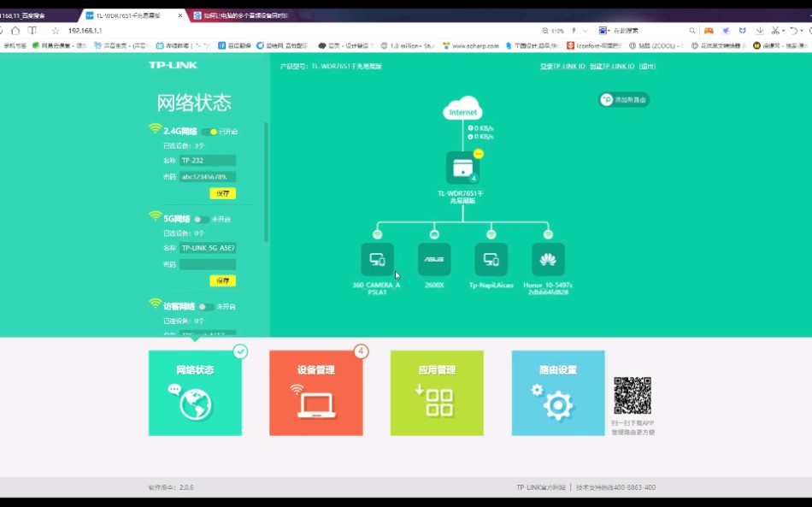This screenshot has width=812, height=507.
Task: Click the ASUS 2600X device icon
Action: [433, 261]
